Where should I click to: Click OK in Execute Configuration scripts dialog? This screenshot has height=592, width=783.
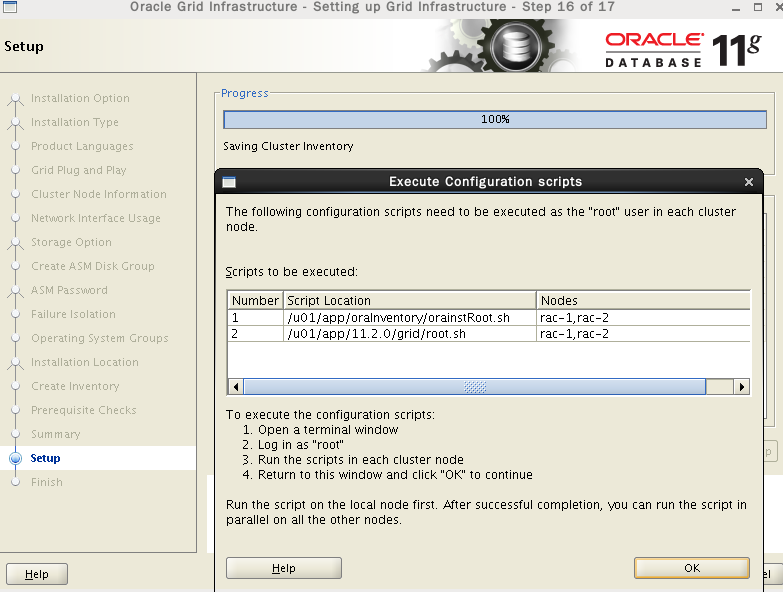tap(692, 568)
